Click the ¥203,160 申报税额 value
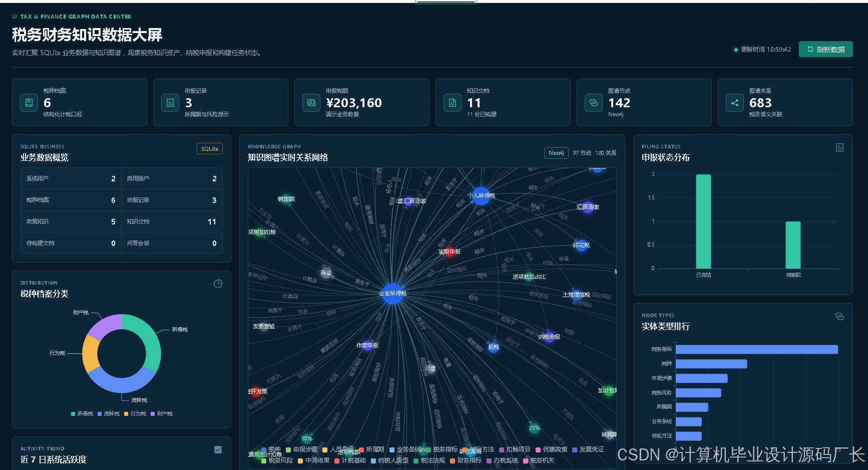 [x=354, y=103]
